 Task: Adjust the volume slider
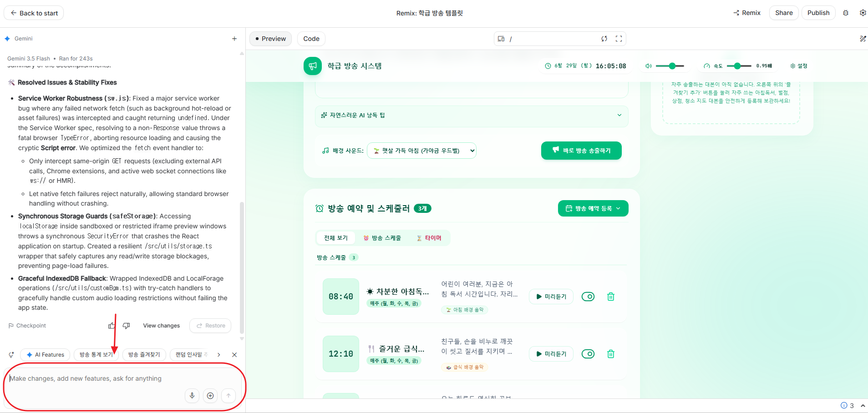coord(670,66)
